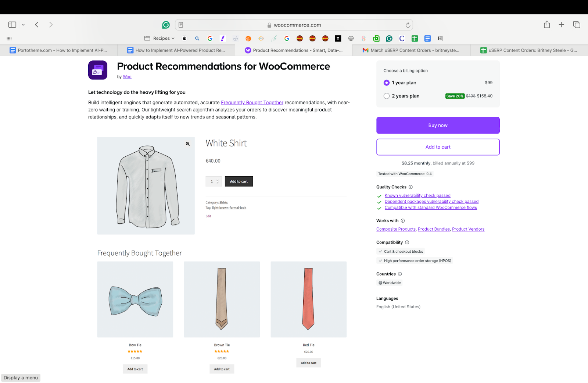Viewport: 588px width, 383px height.
Task: Switch to Portotheme.com tab
Action: click(x=58, y=50)
